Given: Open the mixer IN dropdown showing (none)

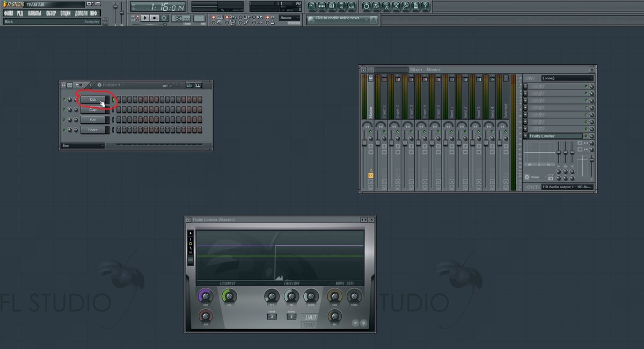Looking at the screenshot, I should 567,78.
